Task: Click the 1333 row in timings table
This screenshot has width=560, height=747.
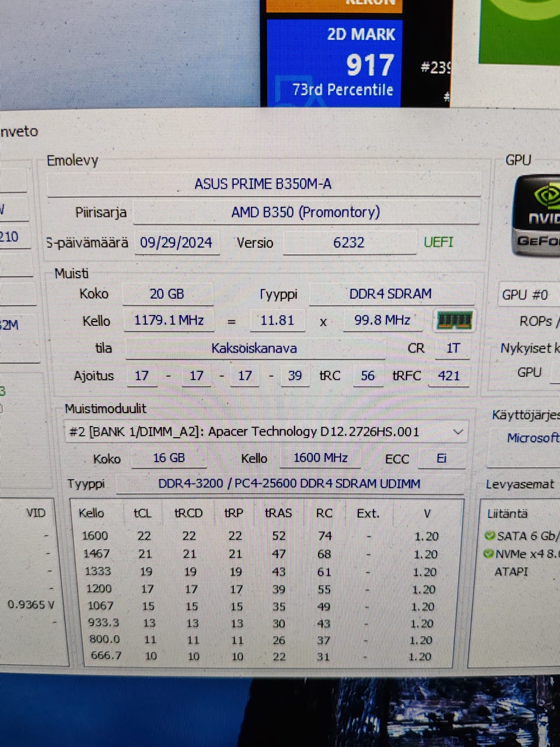Action: (x=261, y=572)
